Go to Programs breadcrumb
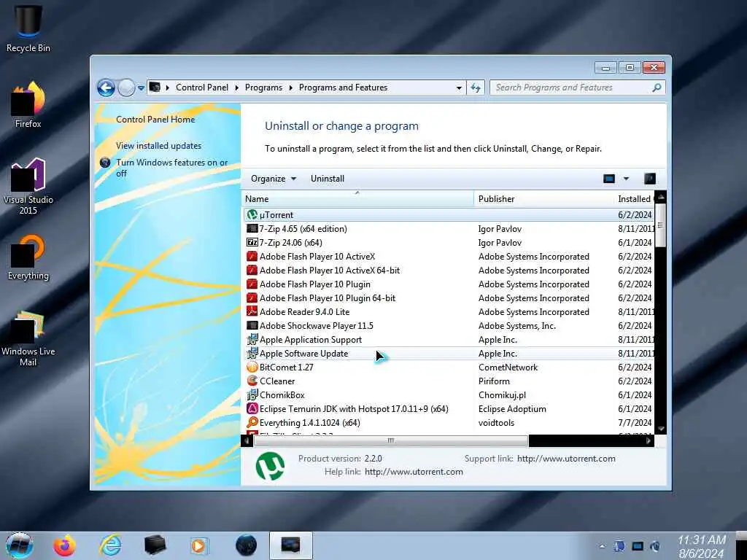The width and height of the screenshot is (747, 560). pyautogui.click(x=263, y=87)
